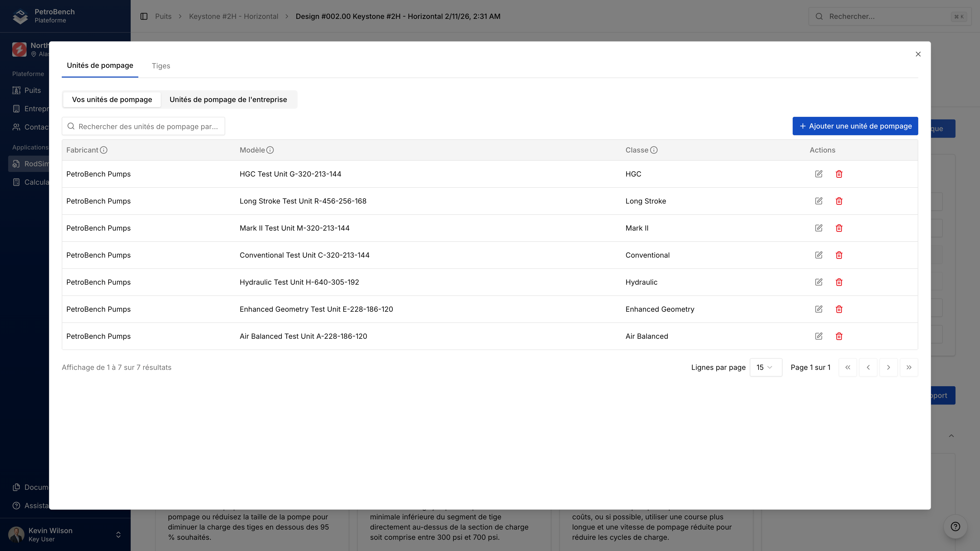This screenshot has width=980, height=551.
Task: Open the Tiges tab
Action: [x=161, y=66]
